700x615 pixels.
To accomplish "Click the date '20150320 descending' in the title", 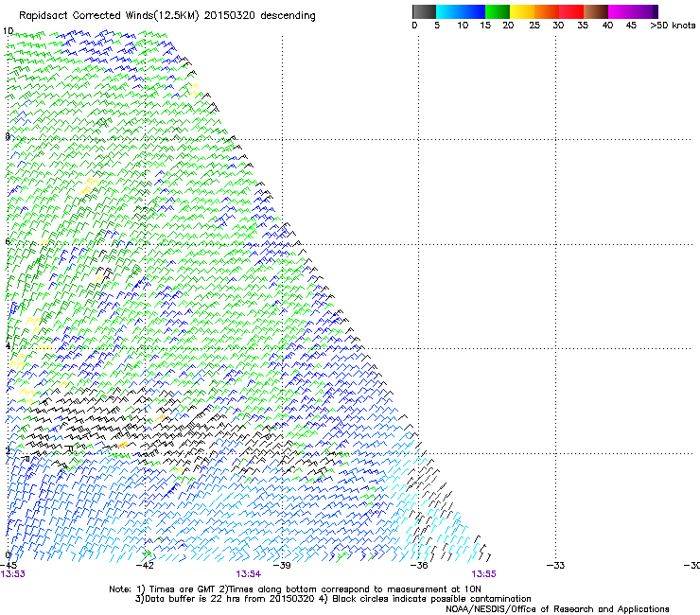I will click(x=260, y=16).
